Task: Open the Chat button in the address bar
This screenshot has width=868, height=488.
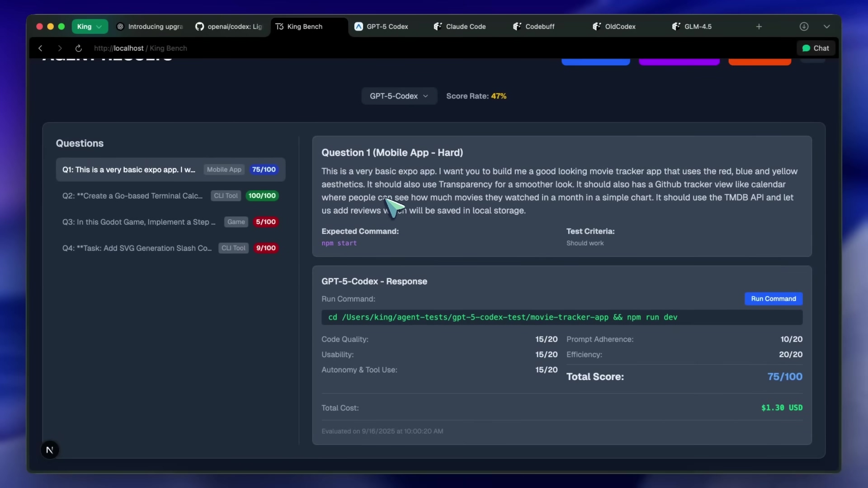Action: (x=816, y=48)
